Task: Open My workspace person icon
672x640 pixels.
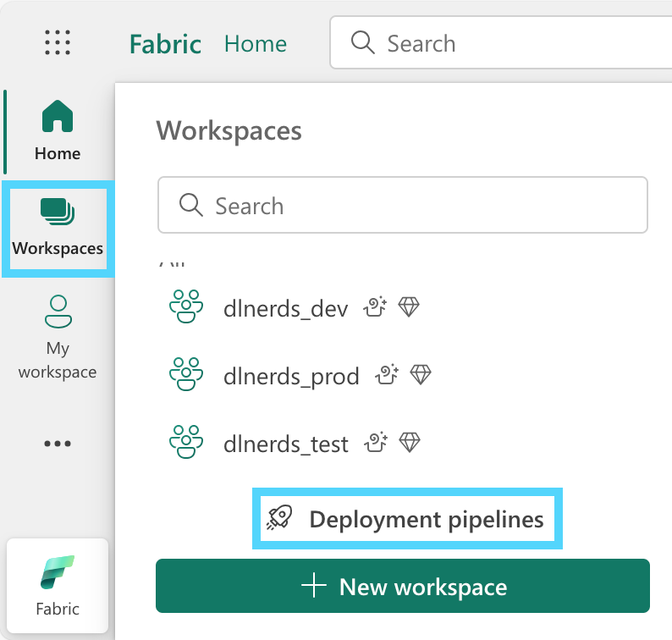Action: click(x=58, y=312)
